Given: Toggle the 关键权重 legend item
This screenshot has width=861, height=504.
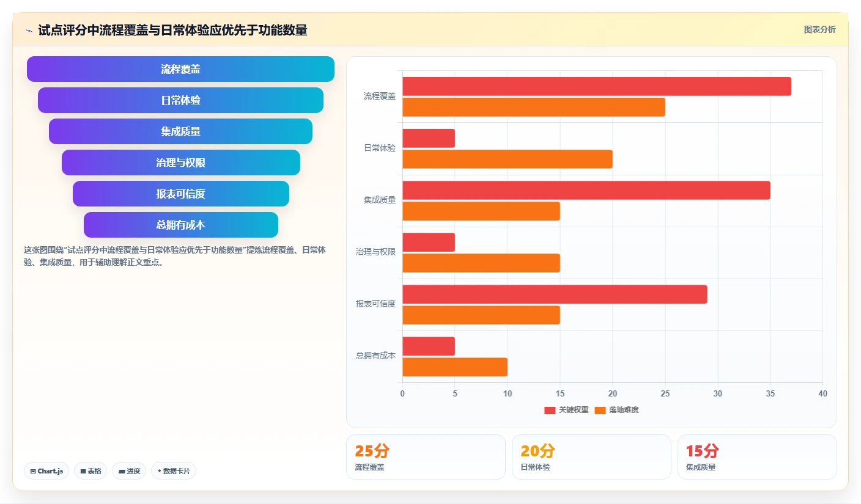Looking at the screenshot, I should tap(566, 410).
